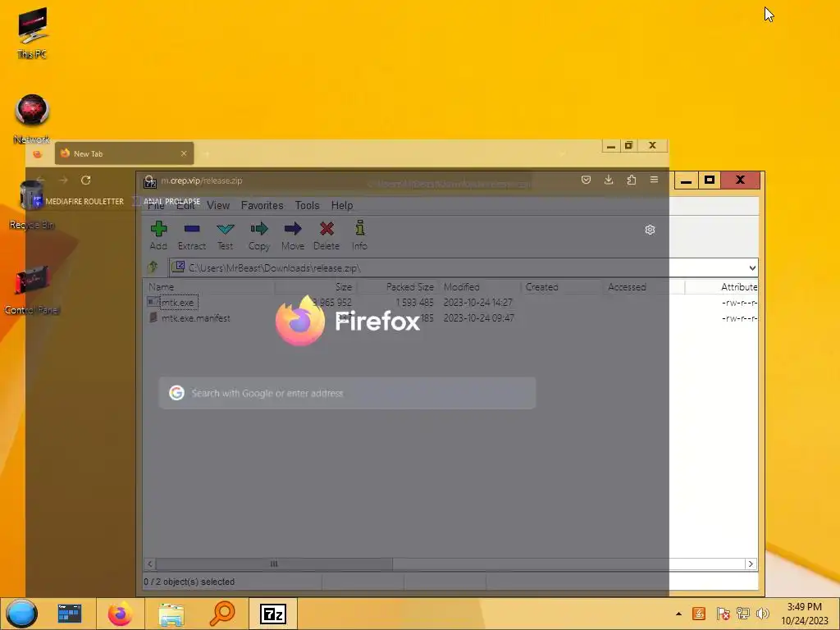Sort by the Name column header

click(209, 287)
